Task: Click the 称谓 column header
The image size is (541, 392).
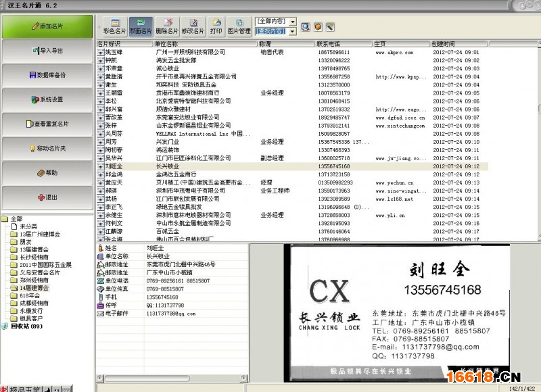Action: (x=287, y=44)
